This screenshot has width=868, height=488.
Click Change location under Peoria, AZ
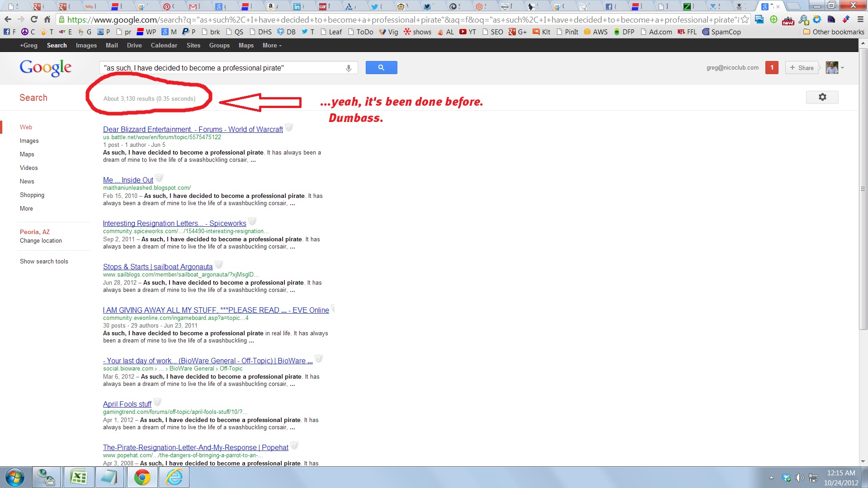[41, 240]
